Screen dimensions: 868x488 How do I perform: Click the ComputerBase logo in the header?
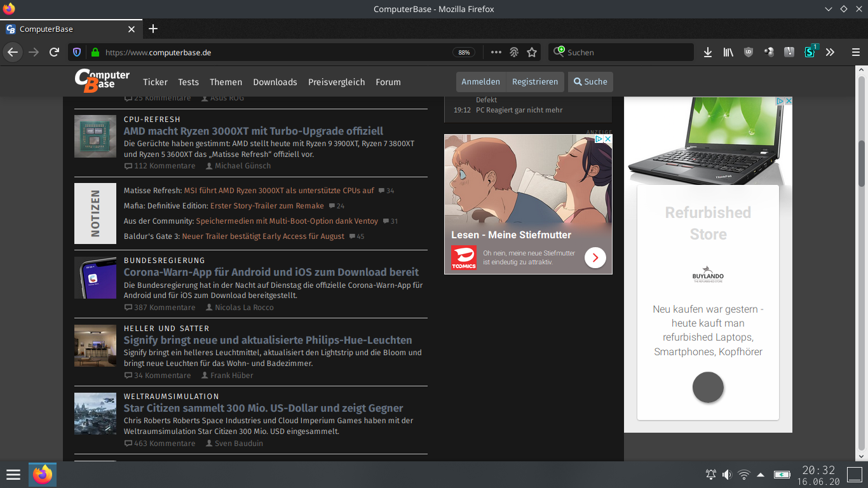[102, 81]
